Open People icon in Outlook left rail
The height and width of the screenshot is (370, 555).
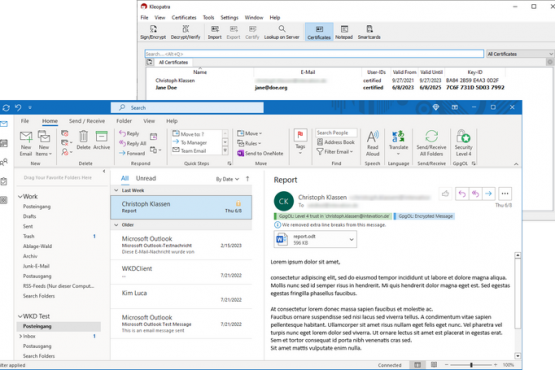click(x=4, y=163)
